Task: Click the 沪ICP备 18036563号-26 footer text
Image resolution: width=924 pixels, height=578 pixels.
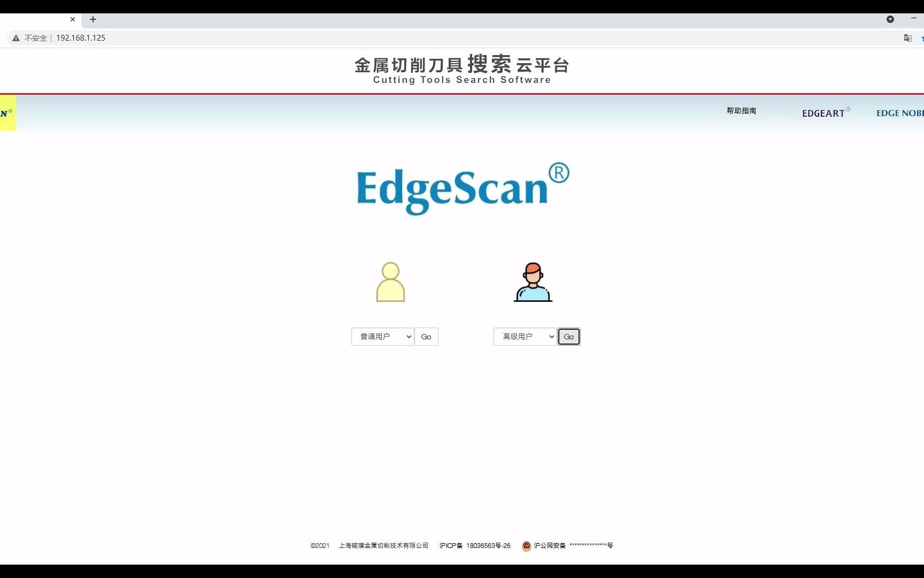Action: (x=475, y=546)
